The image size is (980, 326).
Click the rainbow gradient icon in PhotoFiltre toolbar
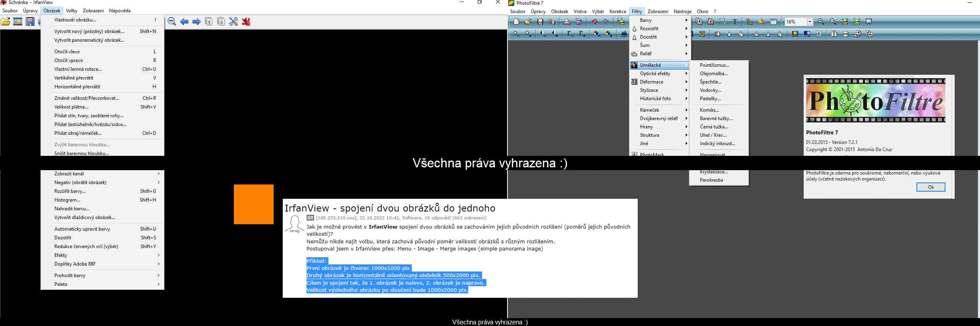(x=795, y=34)
